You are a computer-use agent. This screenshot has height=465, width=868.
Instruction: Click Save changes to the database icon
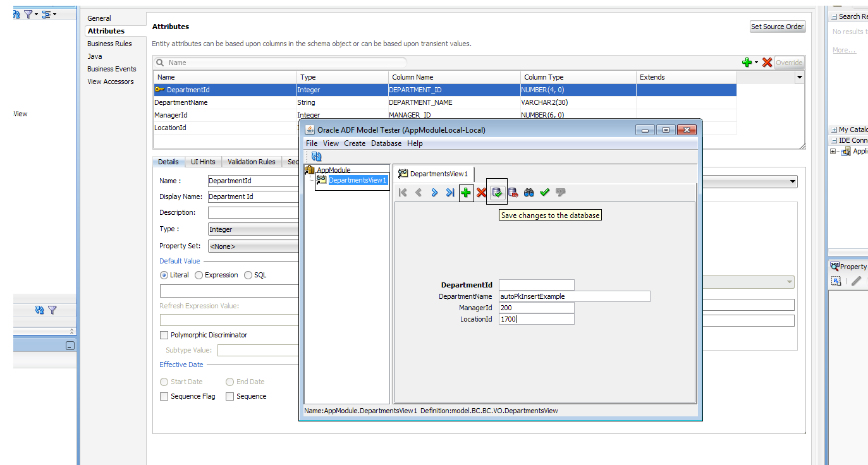click(x=497, y=193)
